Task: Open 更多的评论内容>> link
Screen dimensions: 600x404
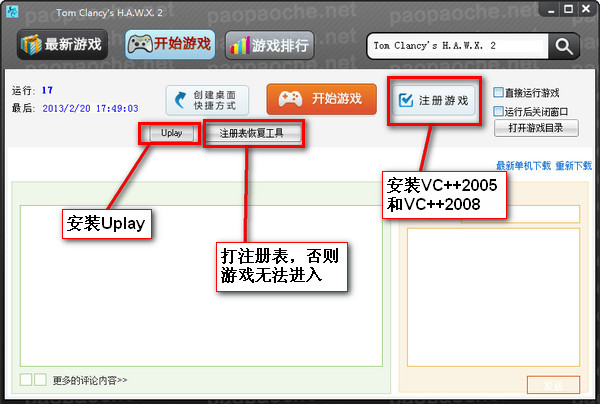Action: [90, 380]
